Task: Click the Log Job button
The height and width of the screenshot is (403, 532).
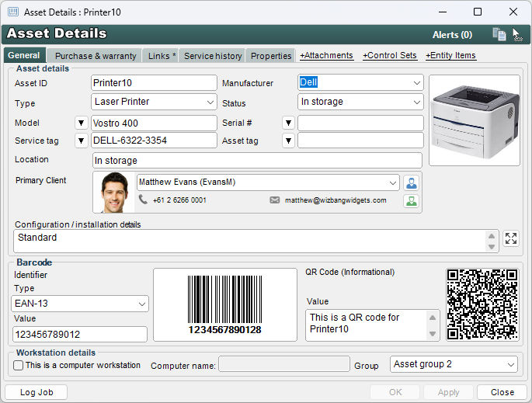Action: (x=37, y=392)
